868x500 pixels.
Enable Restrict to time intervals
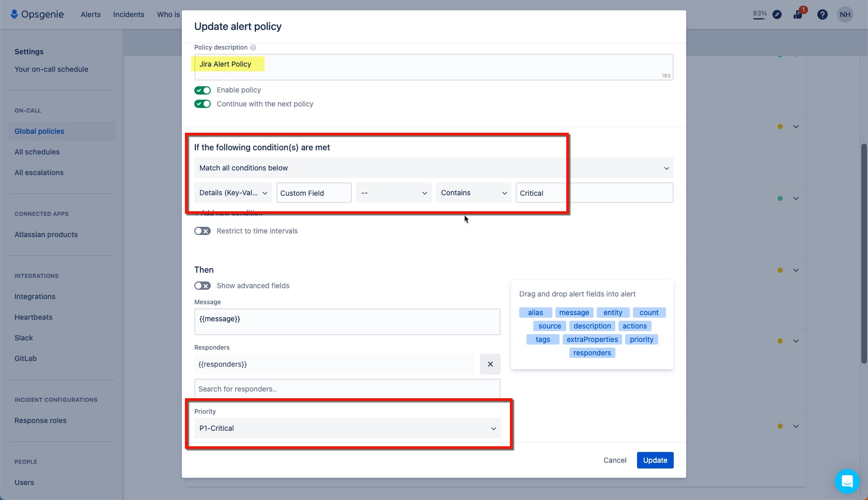click(203, 231)
